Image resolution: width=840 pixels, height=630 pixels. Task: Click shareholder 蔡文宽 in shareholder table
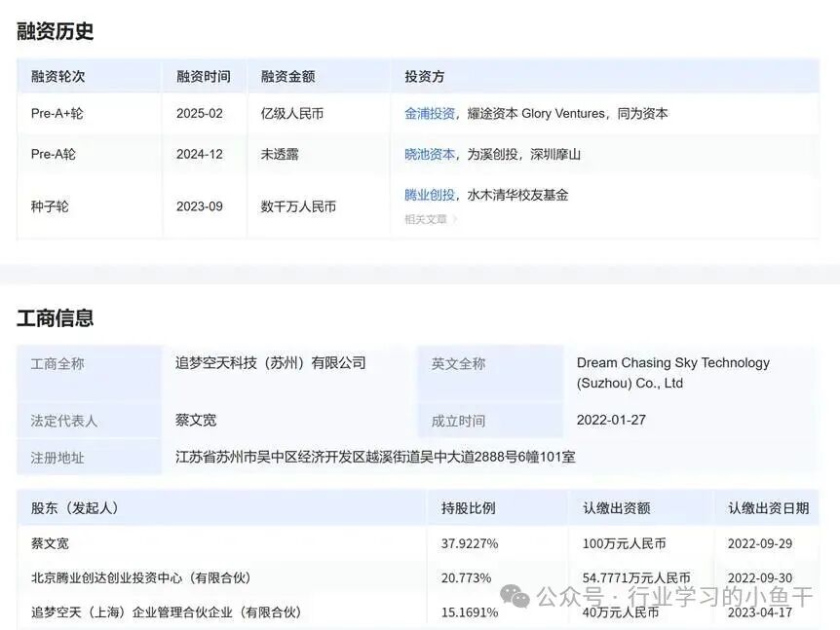pos(50,543)
